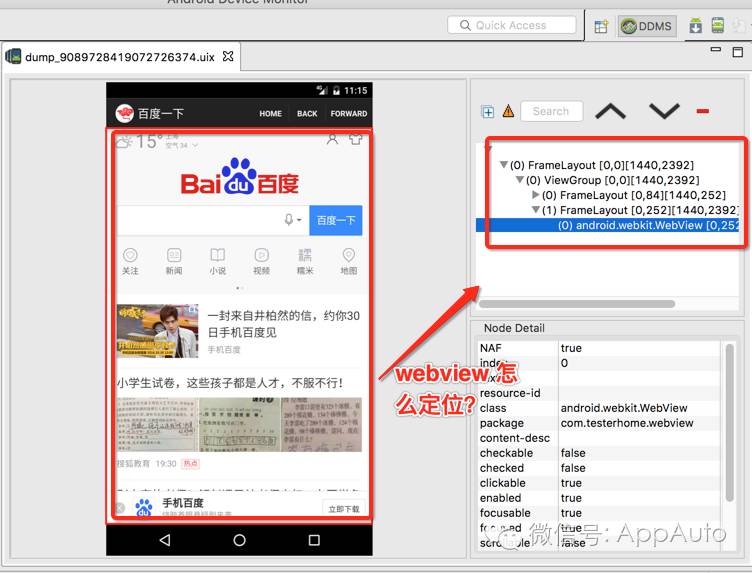Click the green dump view hierarchy icon
The image size is (752, 573).
pos(717,25)
